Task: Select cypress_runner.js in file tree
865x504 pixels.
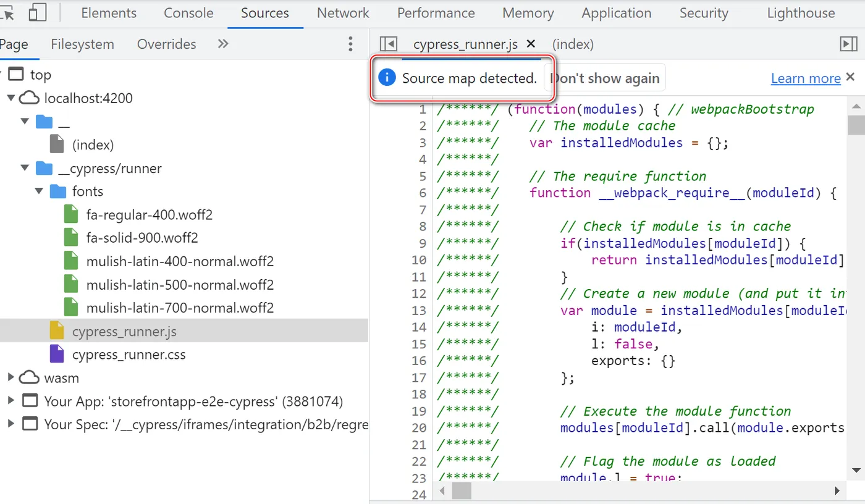Action: [x=124, y=332]
